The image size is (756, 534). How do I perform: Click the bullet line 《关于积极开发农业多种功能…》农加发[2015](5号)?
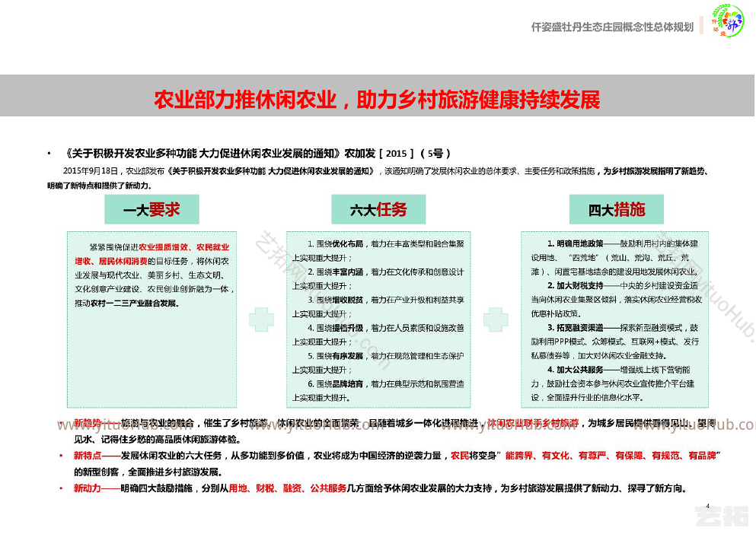[257, 154]
